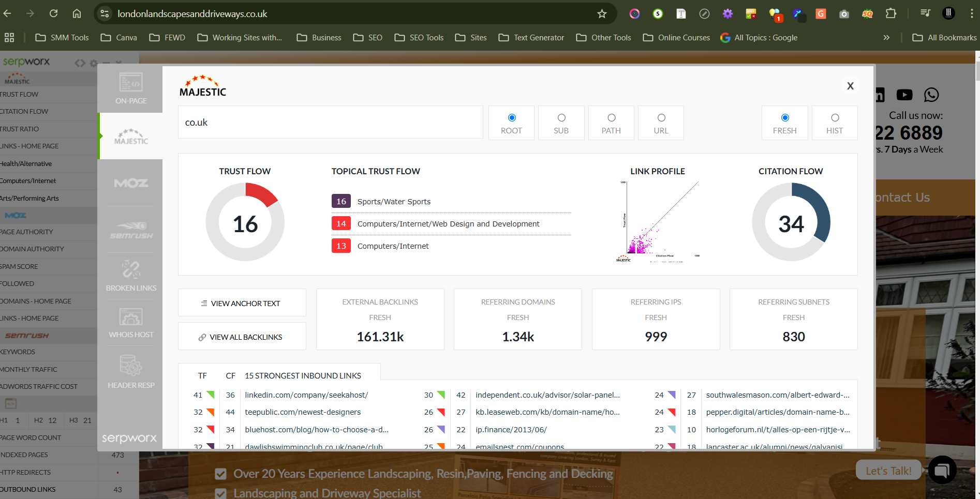The height and width of the screenshot is (499, 980).
Task: Choose the HIST index radio
Action: coord(835,118)
